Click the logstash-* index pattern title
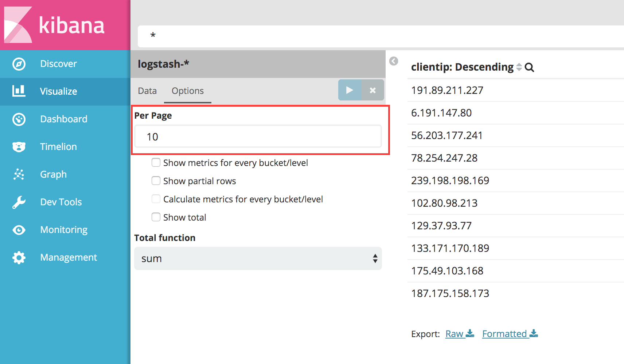 coord(163,64)
